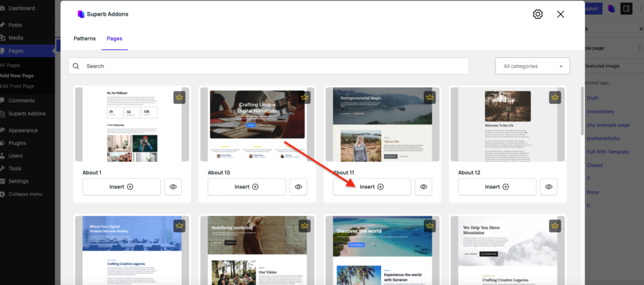Screen dimensions: 644x285
Task: Open Settings in WordPress sidebar
Action: click(x=18, y=182)
